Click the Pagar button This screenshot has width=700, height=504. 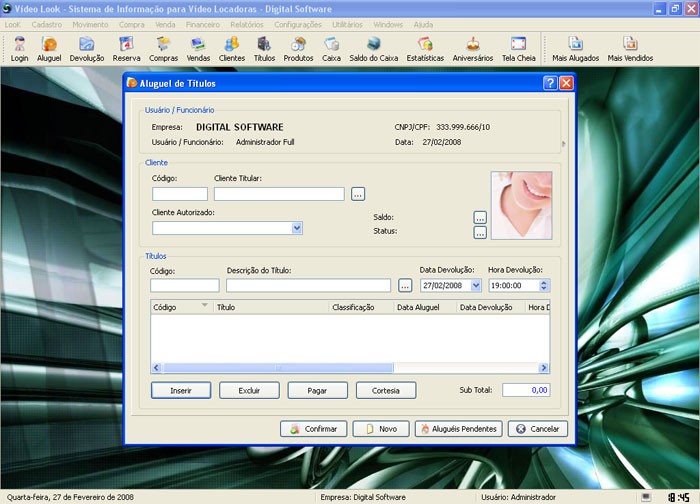pos(317,391)
